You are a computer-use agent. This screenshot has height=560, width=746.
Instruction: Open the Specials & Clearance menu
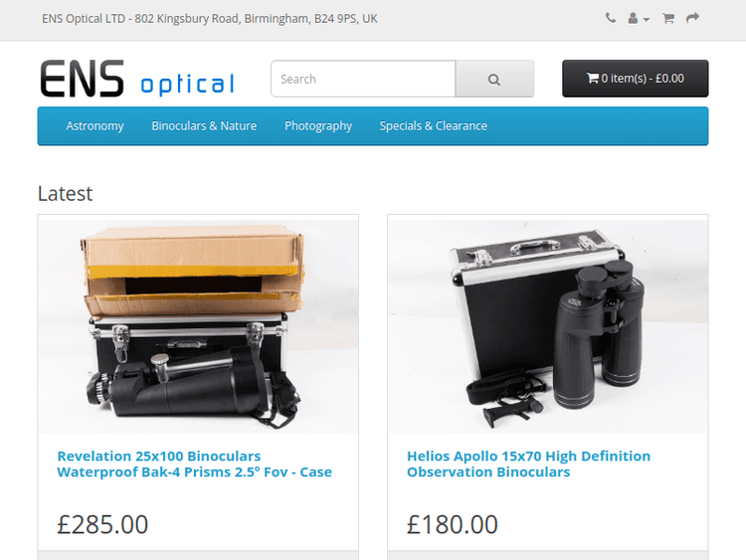pyautogui.click(x=434, y=126)
